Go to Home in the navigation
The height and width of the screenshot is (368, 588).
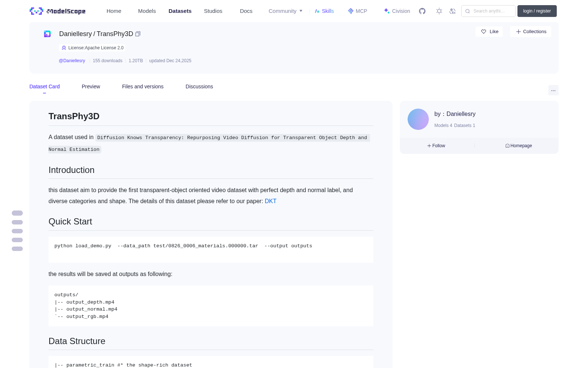point(114,11)
